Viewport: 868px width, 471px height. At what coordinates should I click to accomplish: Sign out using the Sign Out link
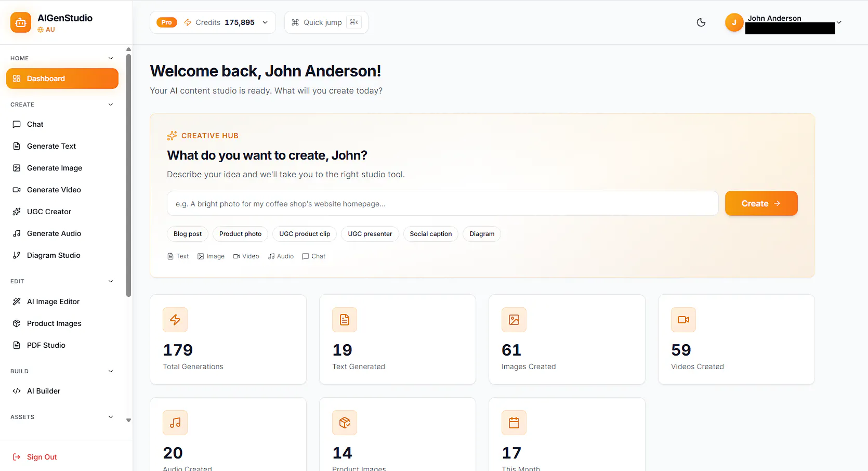35,457
